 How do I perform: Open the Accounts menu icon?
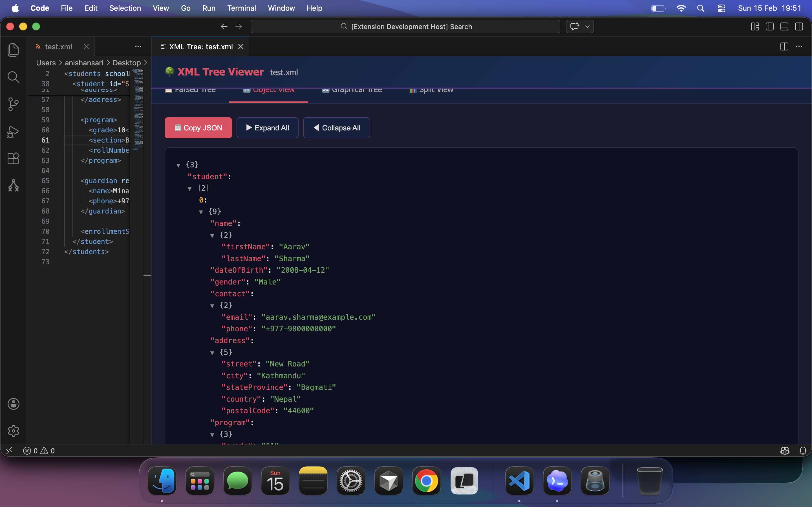13,404
